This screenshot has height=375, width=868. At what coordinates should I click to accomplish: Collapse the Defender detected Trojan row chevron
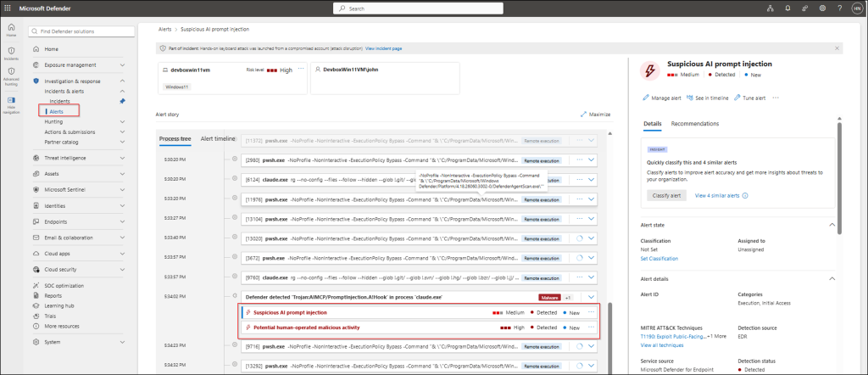click(591, 297)
